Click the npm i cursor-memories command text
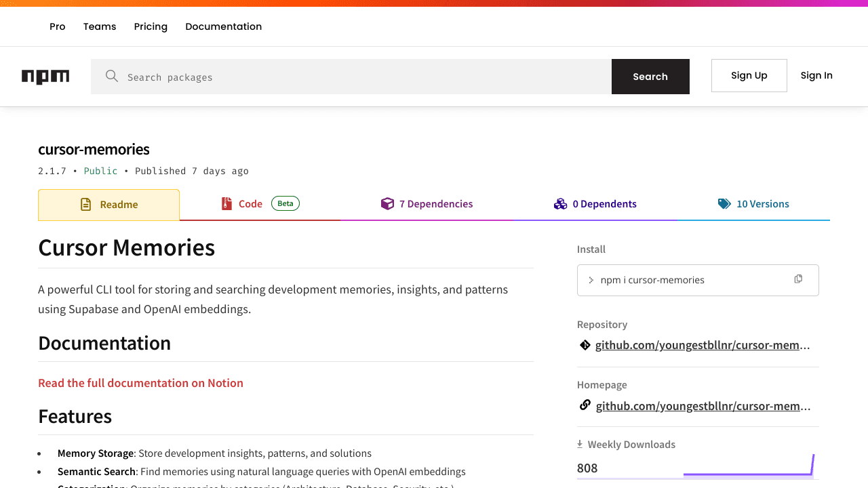The height and width of the screenshot is (488, 868). 652,280
